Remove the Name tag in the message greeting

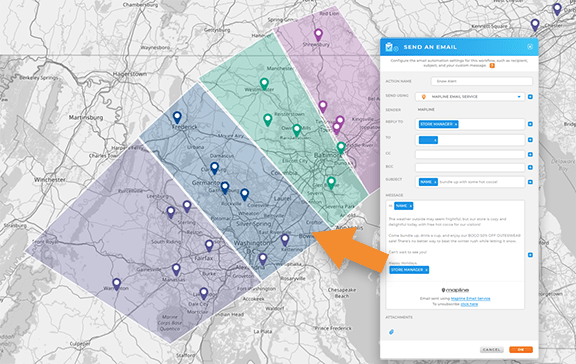coord(411,206)
